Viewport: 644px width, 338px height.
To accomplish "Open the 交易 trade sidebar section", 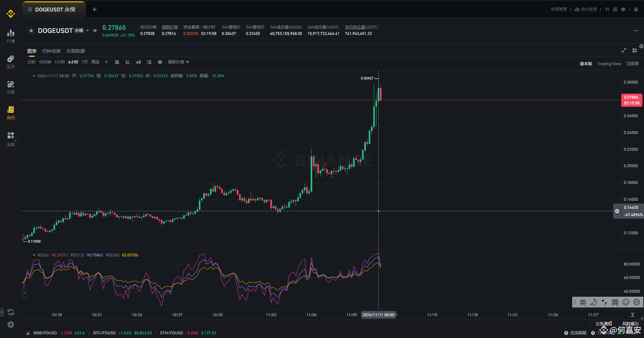I will pos(11,87).
